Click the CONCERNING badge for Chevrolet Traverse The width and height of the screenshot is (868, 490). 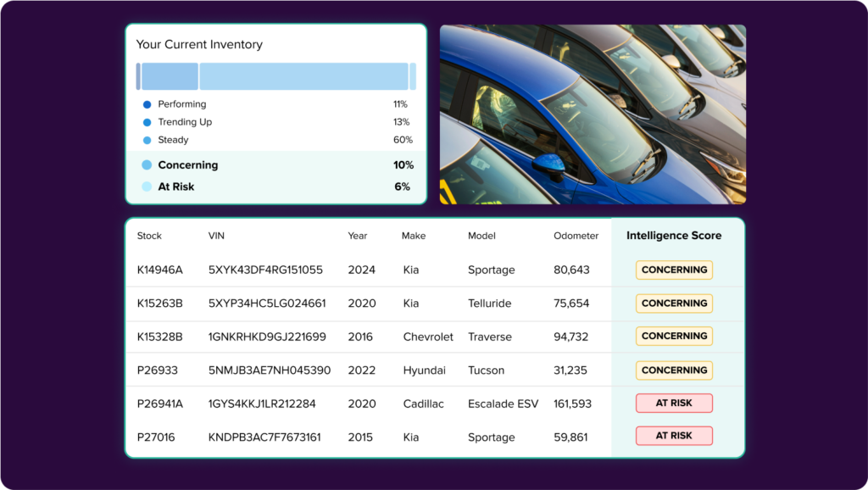point(674,336)
